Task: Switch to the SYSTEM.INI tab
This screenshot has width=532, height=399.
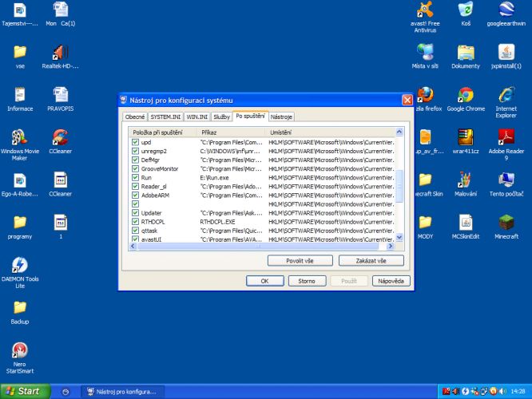Action: point(165,117)
